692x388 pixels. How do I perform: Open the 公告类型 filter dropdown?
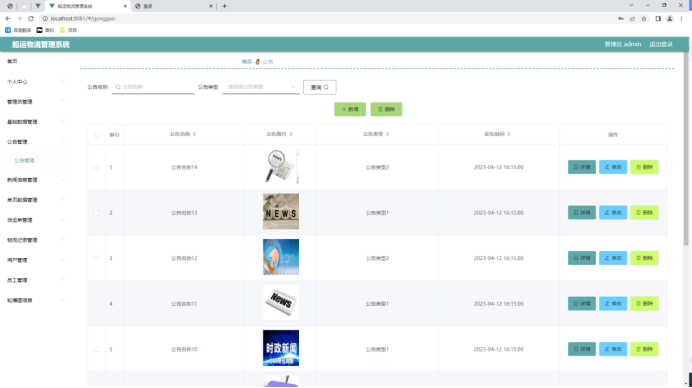pos(261,87)
